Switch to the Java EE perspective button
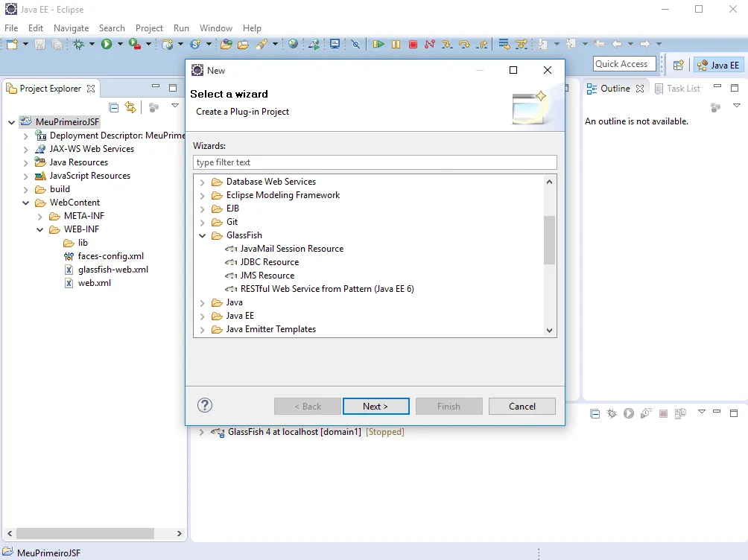748x560 pixels. pyautogui.click(x=717, y=66)
